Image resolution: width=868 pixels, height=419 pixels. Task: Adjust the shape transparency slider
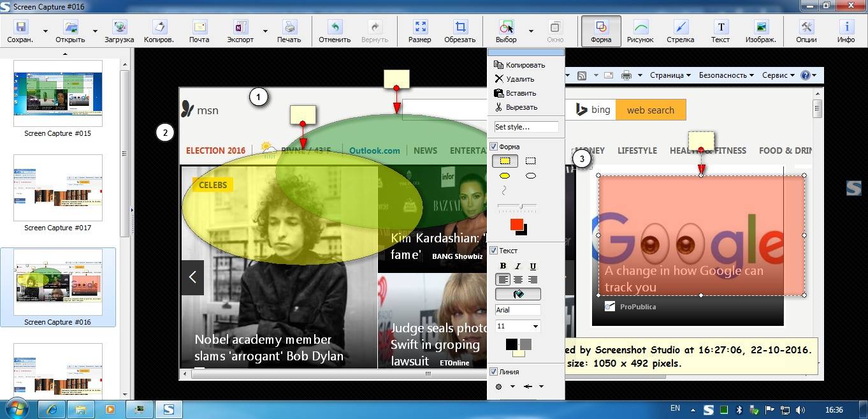[x=517, y=207]
